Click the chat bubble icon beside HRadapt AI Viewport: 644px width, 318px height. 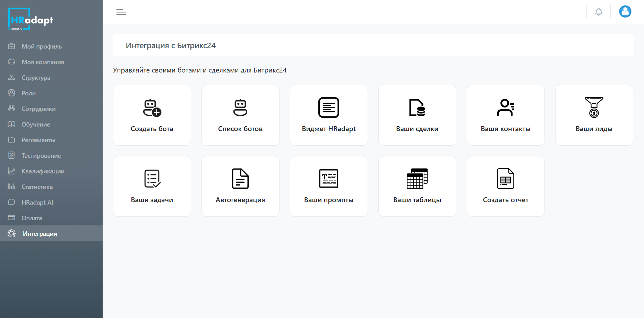click(11, 202)
